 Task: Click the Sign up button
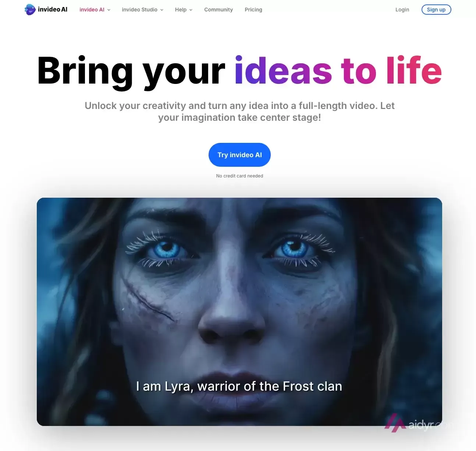click(x=436, y=10)
